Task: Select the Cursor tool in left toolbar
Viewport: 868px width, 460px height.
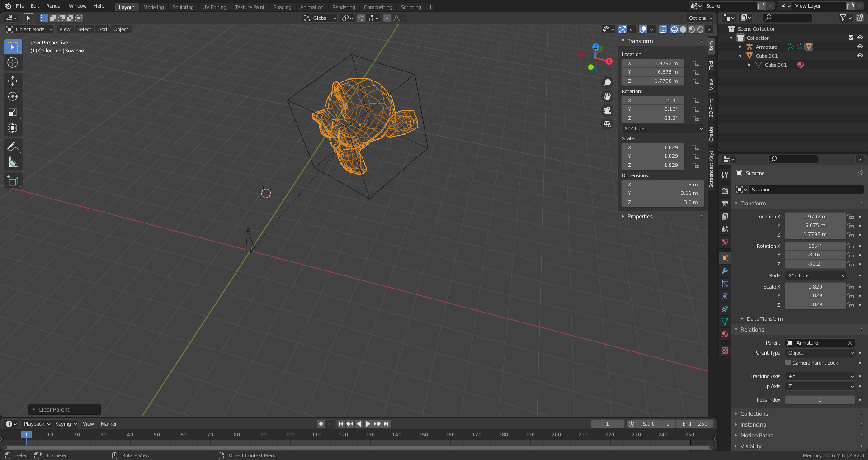Action: point(13,62)
